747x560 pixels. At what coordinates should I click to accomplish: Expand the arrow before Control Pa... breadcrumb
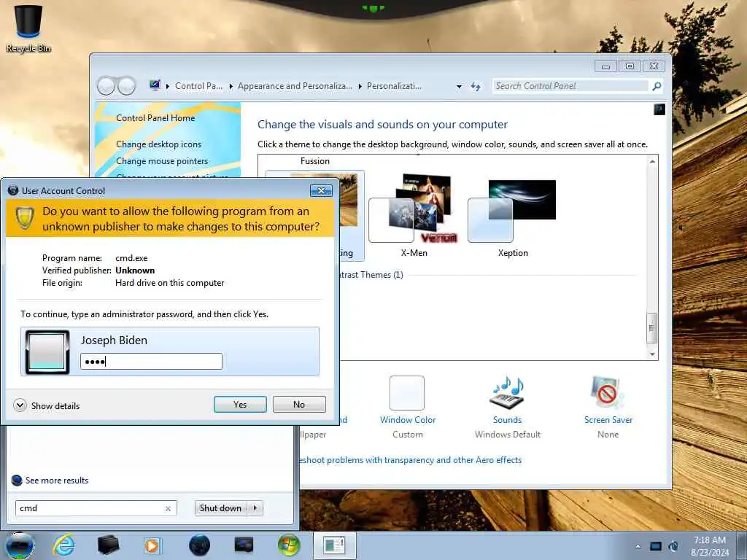[x=168, y=86]
